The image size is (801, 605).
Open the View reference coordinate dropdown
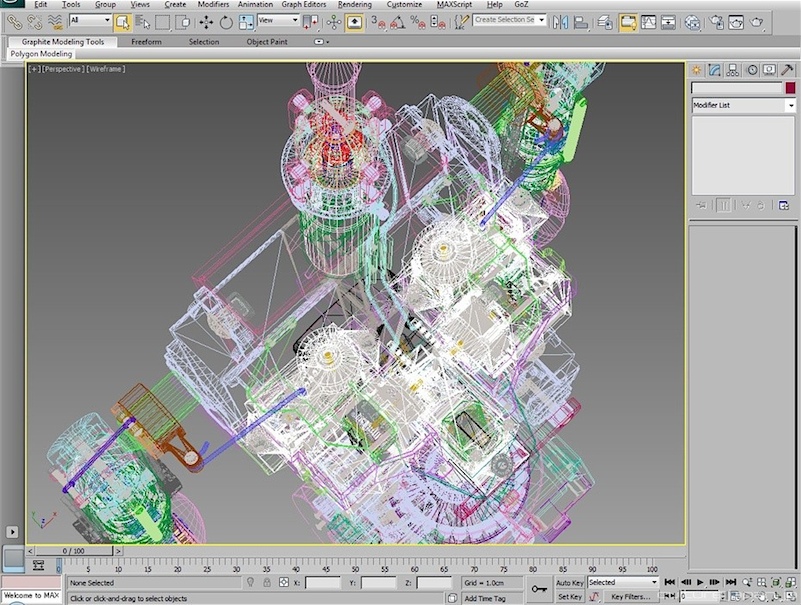[278, 21]
